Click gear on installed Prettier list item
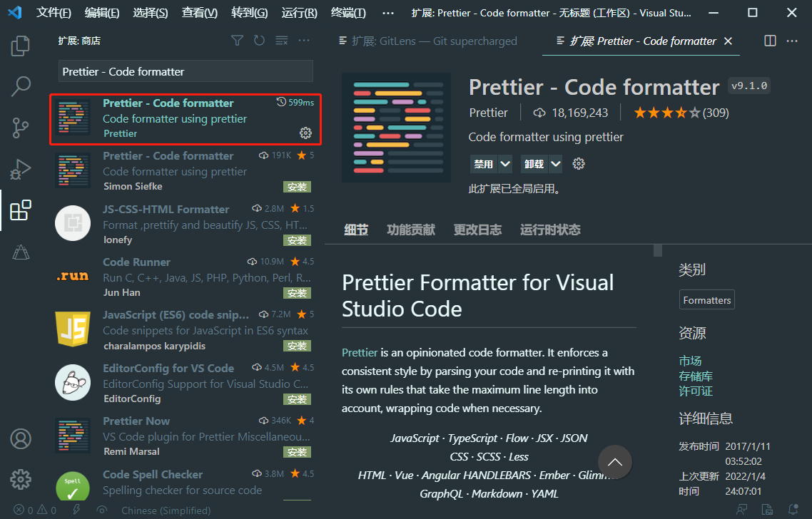This screenshot has height=519, width=812. click(x=305, y=133)
